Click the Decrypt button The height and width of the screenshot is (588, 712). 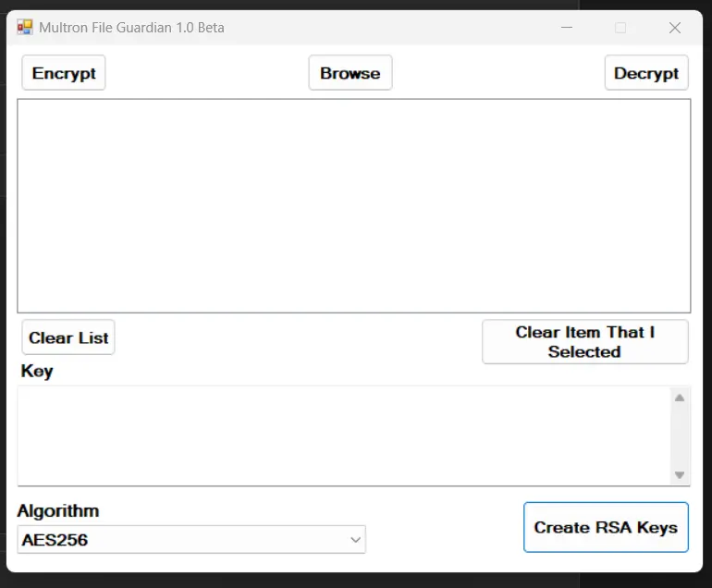pos(646,73)
